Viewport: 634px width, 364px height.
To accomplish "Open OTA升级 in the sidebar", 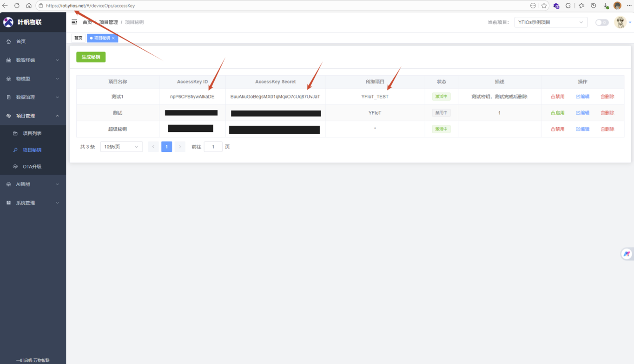I will 32,167.
